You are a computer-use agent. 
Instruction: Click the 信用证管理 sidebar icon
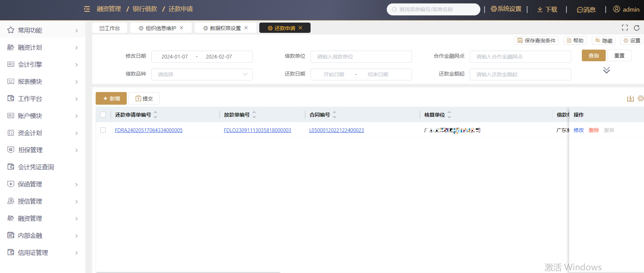pyautogui.click(x=11, y=252)
